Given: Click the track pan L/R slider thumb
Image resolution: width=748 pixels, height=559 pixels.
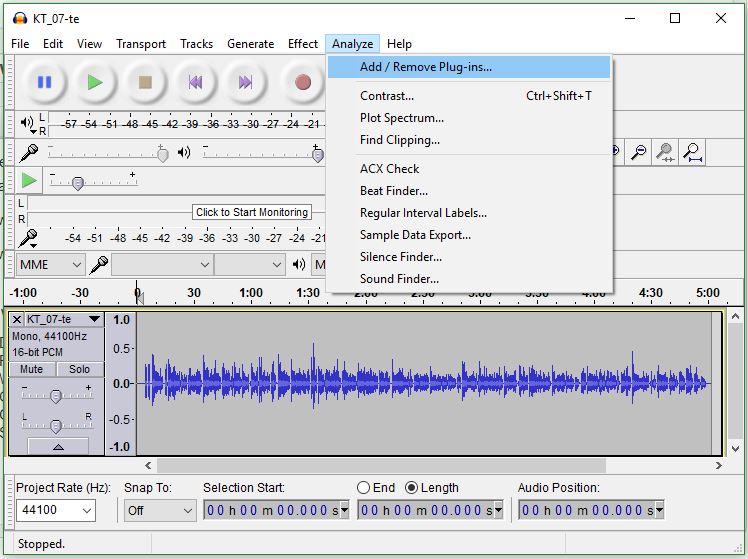Looking at the screenshot, I should point(56,425).
